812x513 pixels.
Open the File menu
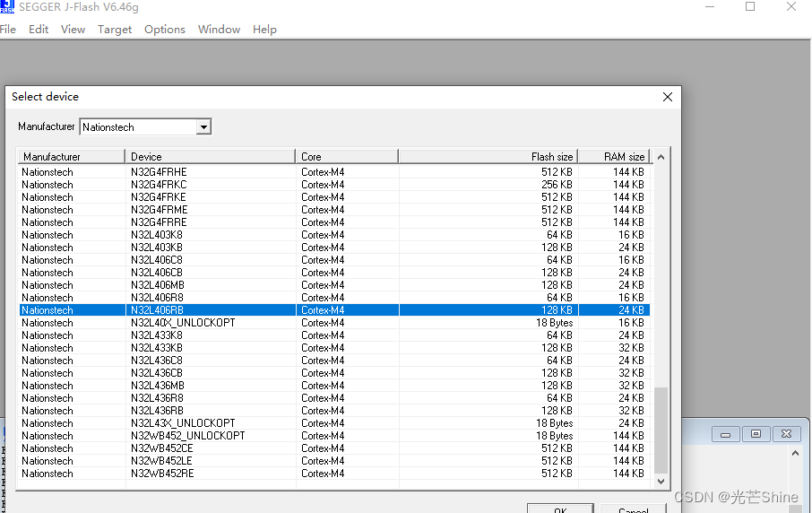click(x=8, y=29)
